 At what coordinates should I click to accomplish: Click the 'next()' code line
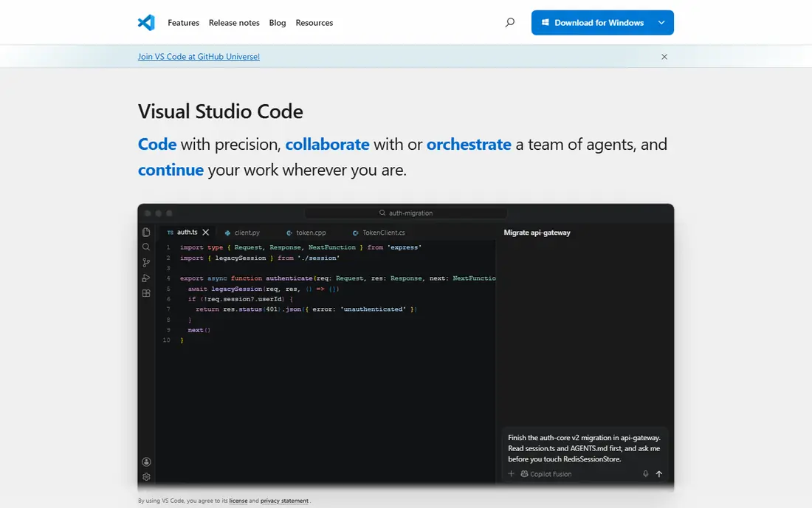tap(199, 330)
